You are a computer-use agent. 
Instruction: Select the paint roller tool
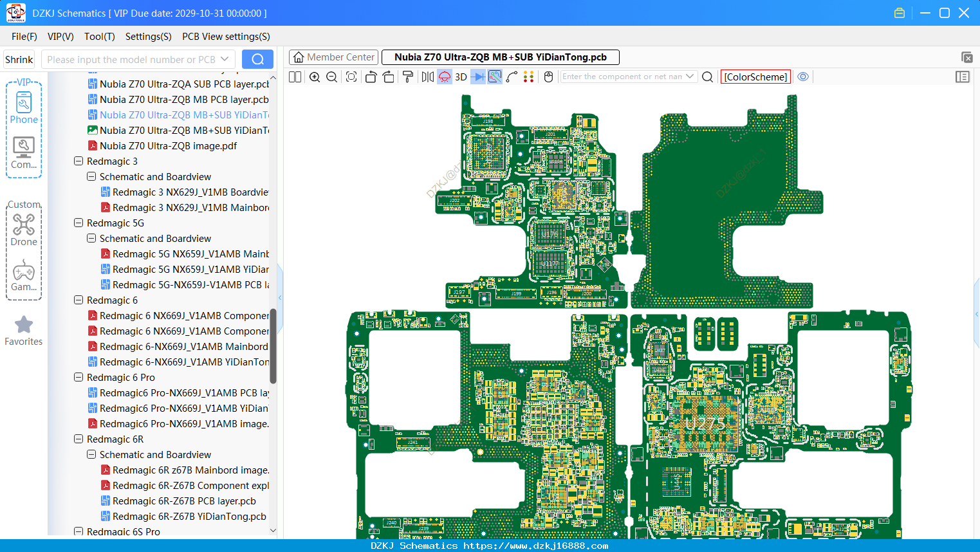click(x=408, y=77)
